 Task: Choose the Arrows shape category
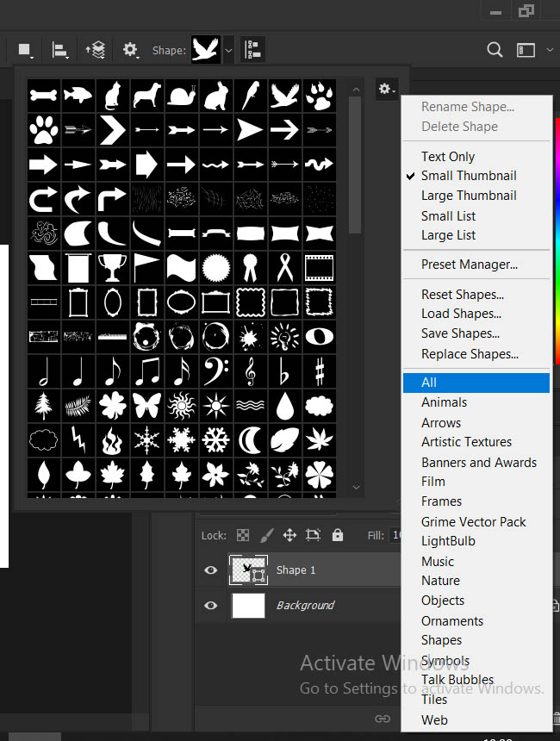pyautogui.click(x=441, y=423)
